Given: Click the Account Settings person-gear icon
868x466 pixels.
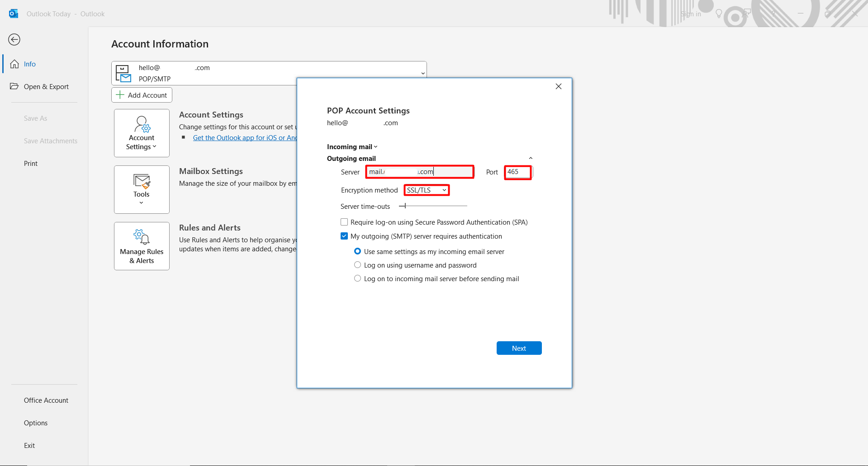Looking at the screenshot, I should tap(142, 124).
